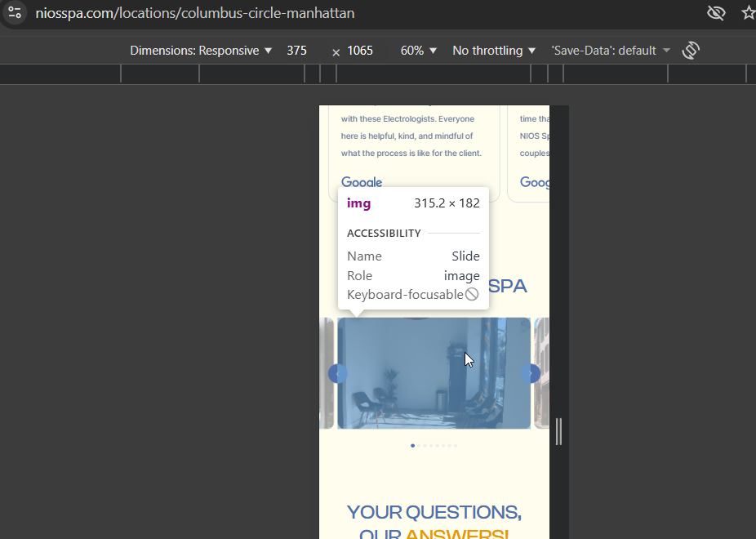
Task: Click the 'YOUR QUESTIONS,' heading
Action: [x=434, y=512]
